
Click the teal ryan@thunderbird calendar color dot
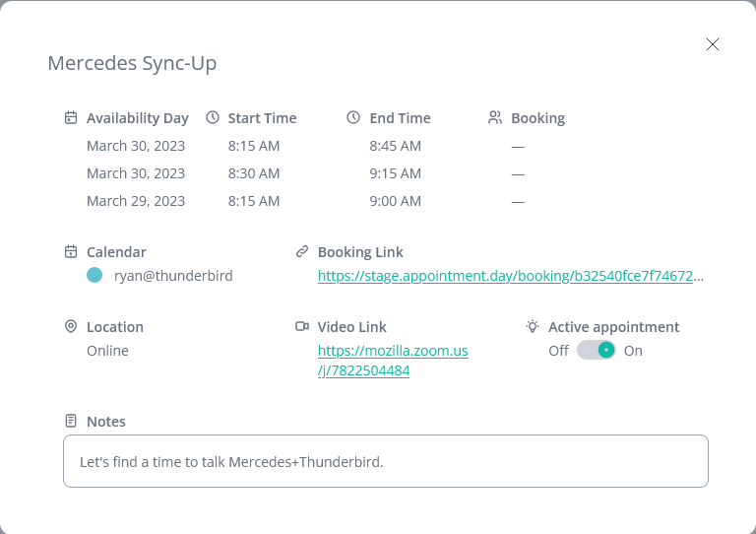94,276
